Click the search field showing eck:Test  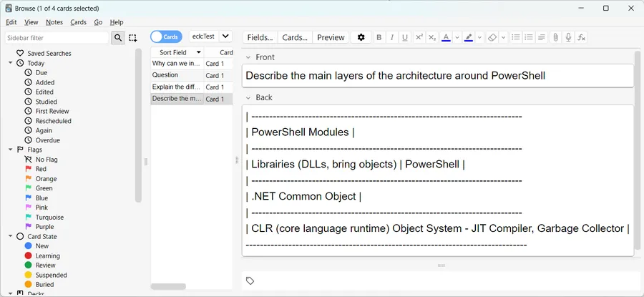[204, 36]
